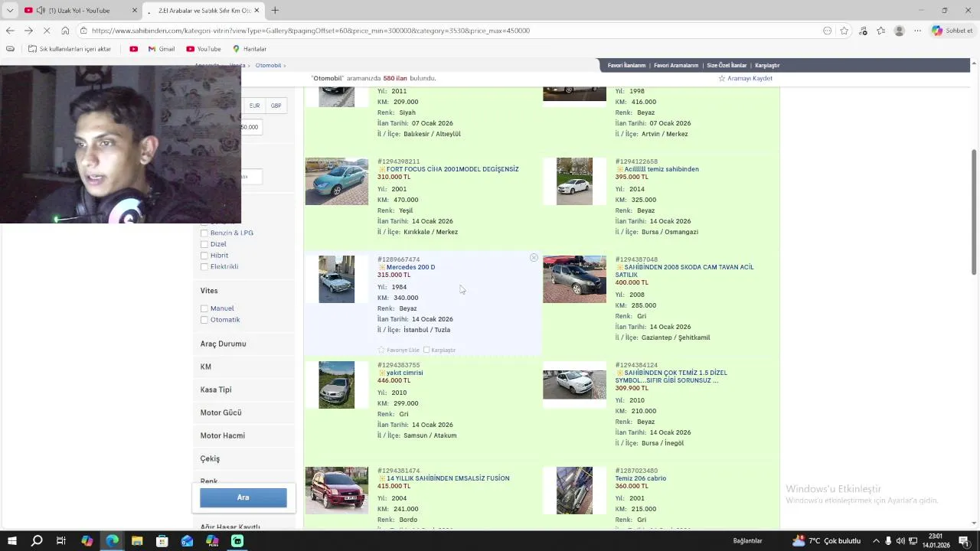Viewport: 980px width, 551px height.
Task: Open the browser profile avatar
Action: 900,31
